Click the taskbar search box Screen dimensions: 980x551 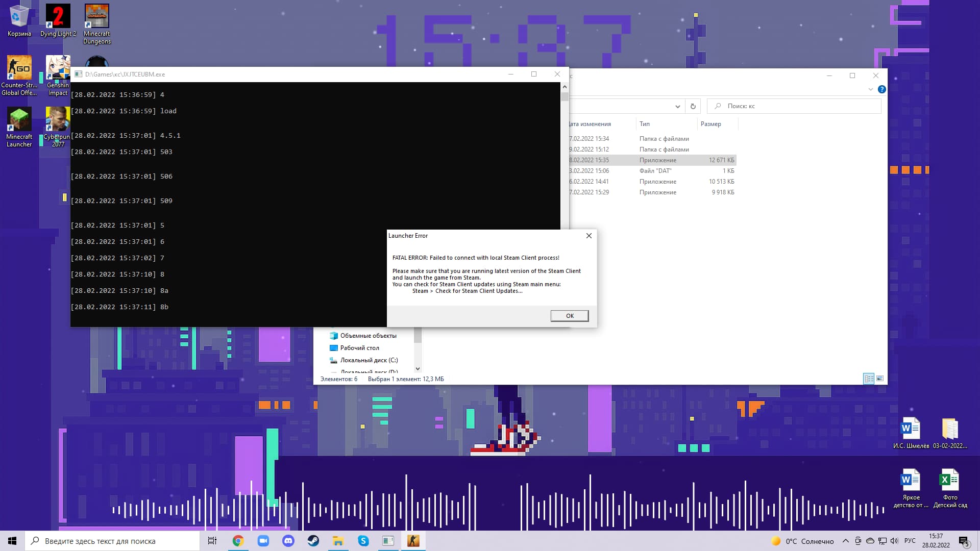pos(112,541)
